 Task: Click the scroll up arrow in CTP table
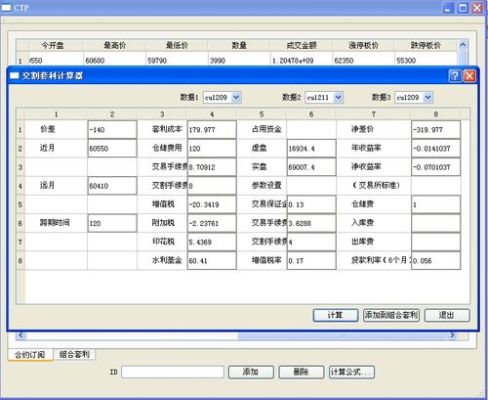point(463,44)
